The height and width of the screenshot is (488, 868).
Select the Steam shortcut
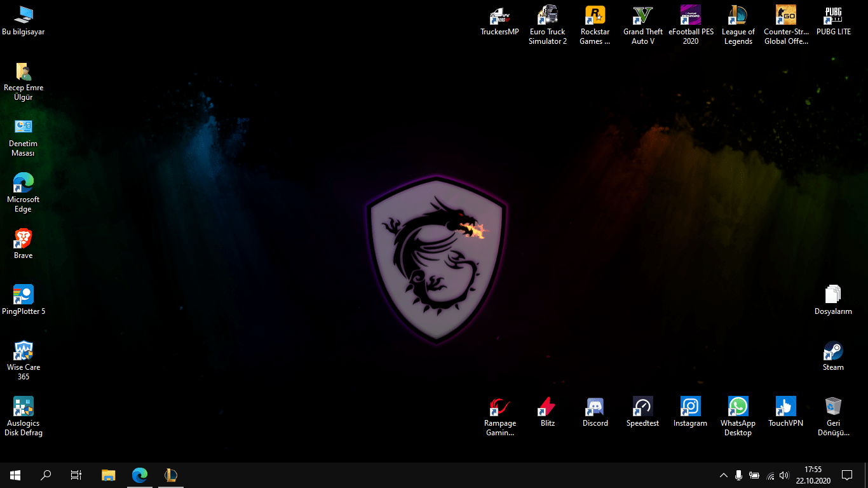point(833,356)
